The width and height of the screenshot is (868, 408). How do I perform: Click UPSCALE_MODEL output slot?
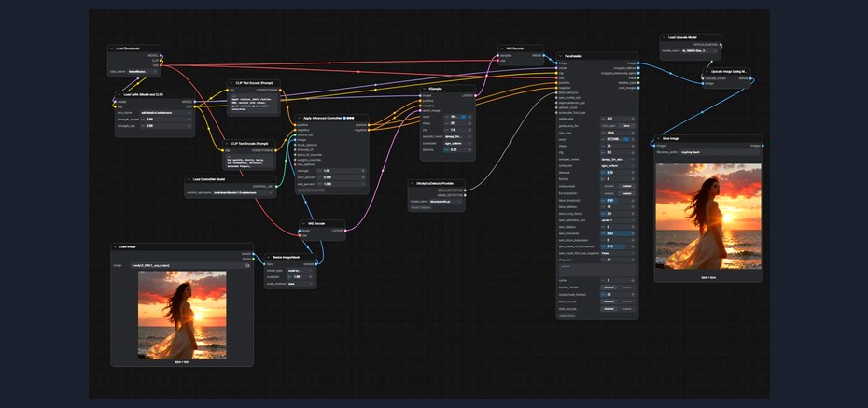721,44
